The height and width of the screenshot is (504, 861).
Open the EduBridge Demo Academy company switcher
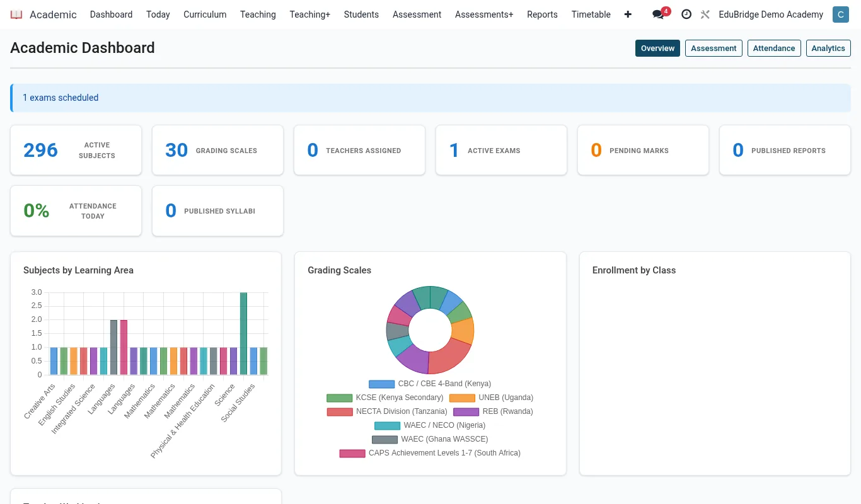pyautogui.click(x=771, y=14)
